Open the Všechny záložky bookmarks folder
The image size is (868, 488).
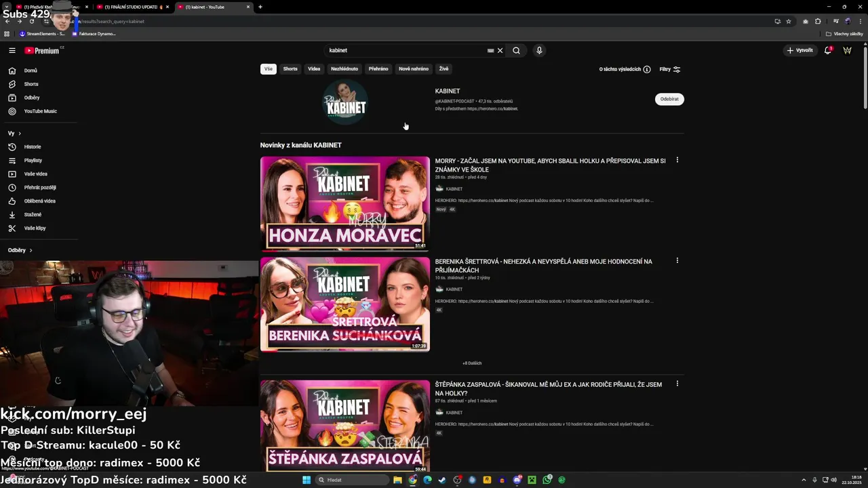tap(844, 34)
